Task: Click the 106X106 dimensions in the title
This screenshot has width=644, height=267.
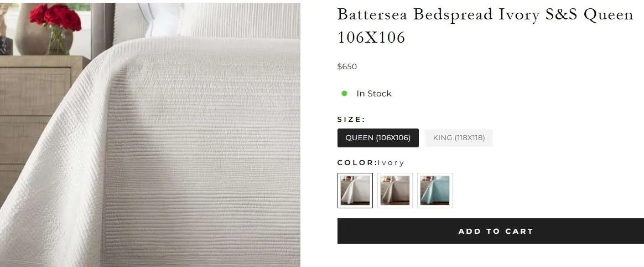Action: [x=371, y=38]
